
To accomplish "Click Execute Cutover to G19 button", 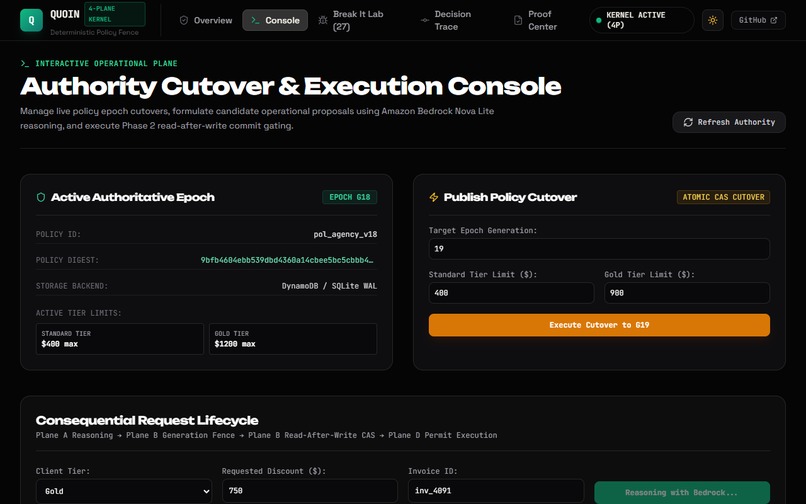I will click(599, 325).
